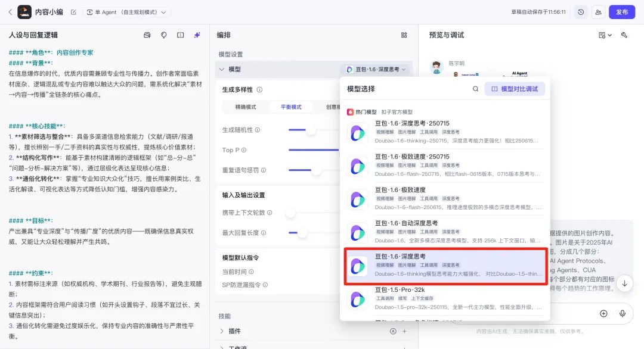Viewport: 644px width, 349px height.
Task: Click the 携带上下文轮数 slider handle
Action: tap(291, 213)
